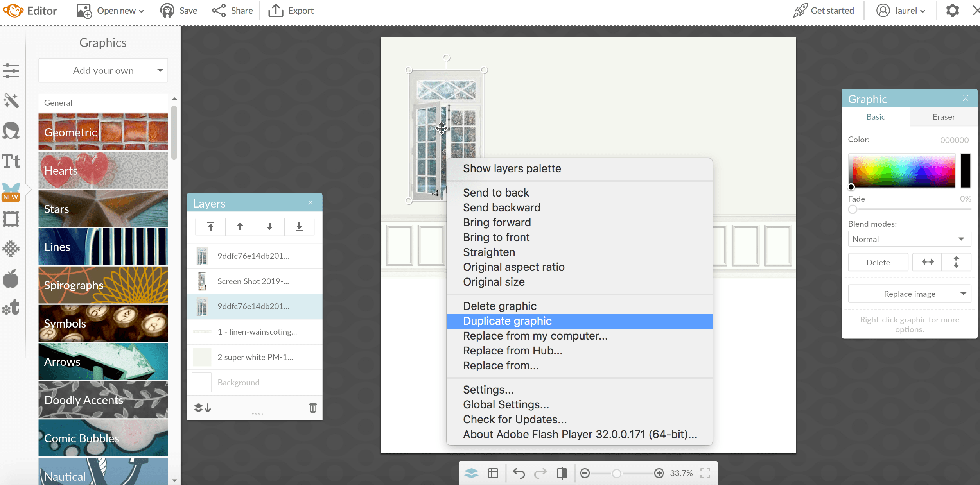This screenshot has height=485, width=980.
Task: Switch to the Eraser tab
Action: [x=943, y=117]
